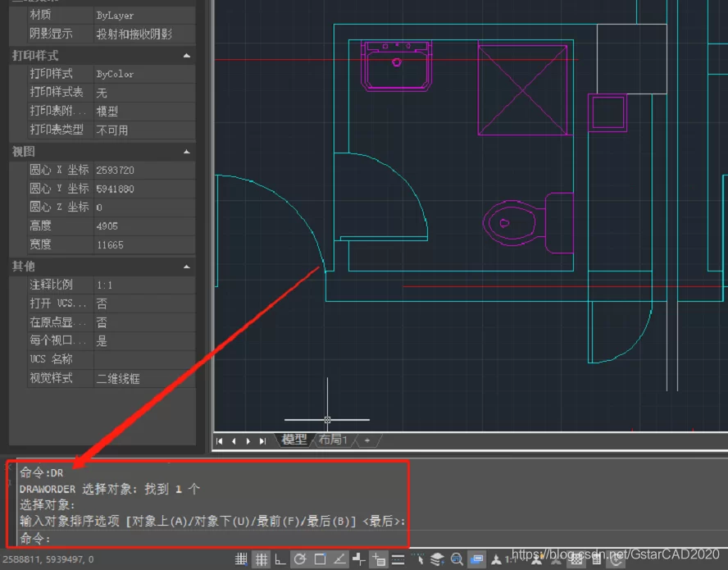
Task: Jump to first layout tab arrow
Action: point(220,441)
